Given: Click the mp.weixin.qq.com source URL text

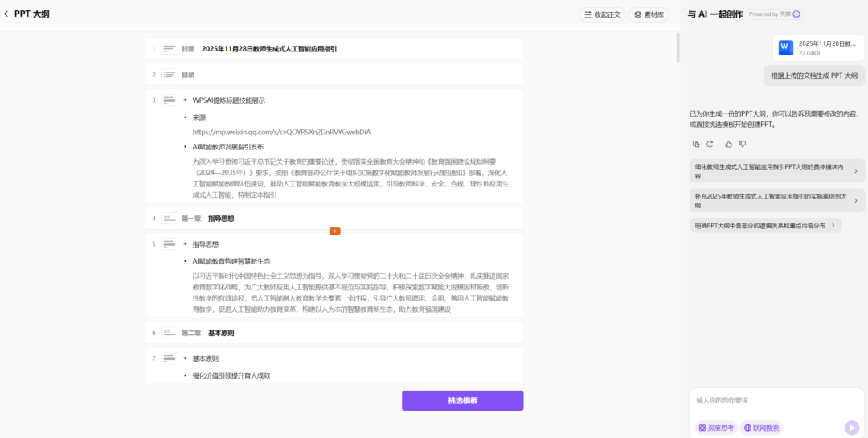Looking at the screenshot, I should pyautogui.click(x=281, y=133).
